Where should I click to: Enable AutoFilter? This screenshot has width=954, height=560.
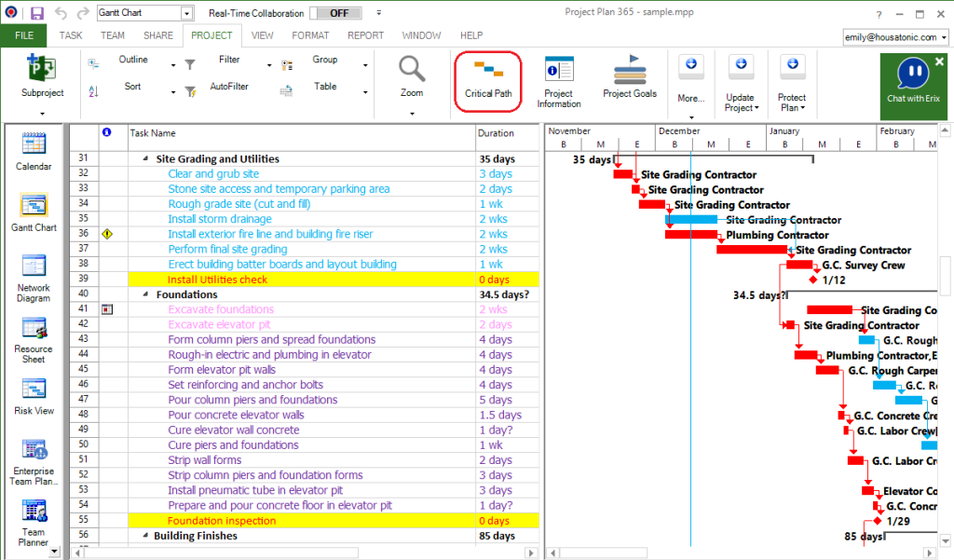coord(232,87)
